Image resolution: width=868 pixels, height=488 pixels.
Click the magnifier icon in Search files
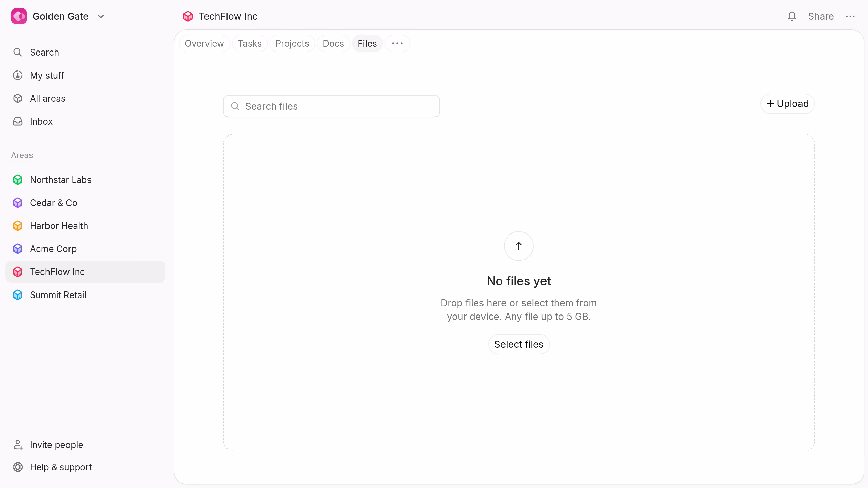(x=235, y=106)
